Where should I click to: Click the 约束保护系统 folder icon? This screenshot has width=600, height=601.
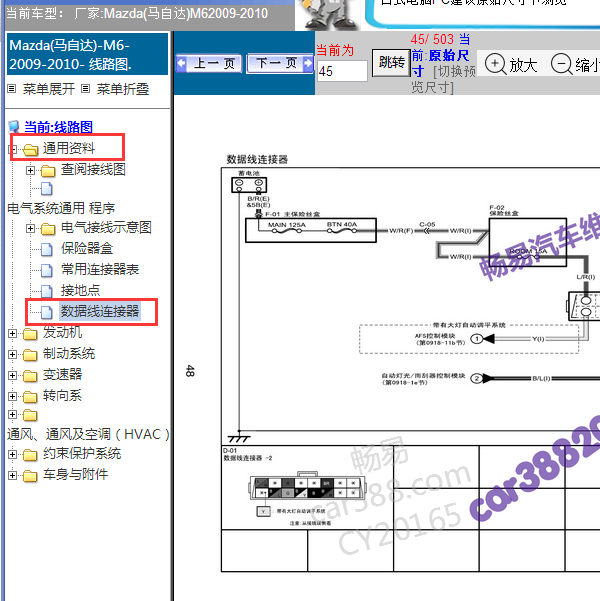[30, 455]
